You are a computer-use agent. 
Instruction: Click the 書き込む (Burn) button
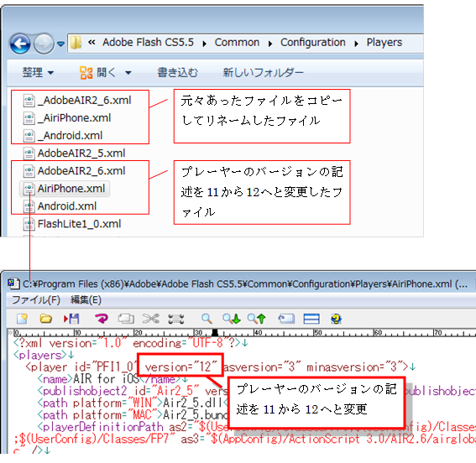pyautogui.click(x=178, y=73)
